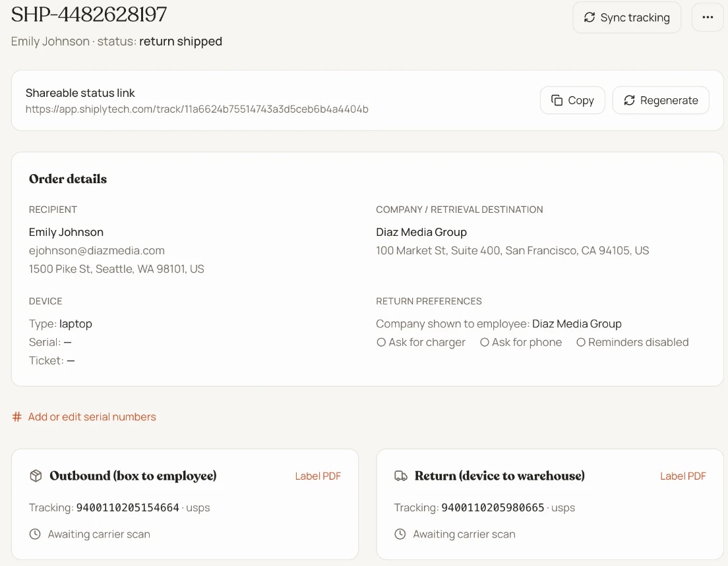The height and width of the screenshot is (566, 728).
Task: Click the 100 Market St destination address
Action: 512,250
